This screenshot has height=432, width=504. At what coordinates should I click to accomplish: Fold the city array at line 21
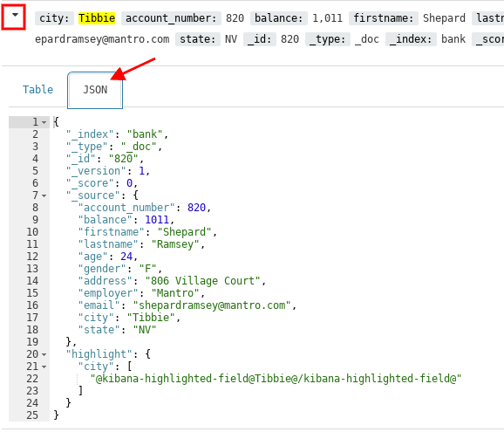44,367
